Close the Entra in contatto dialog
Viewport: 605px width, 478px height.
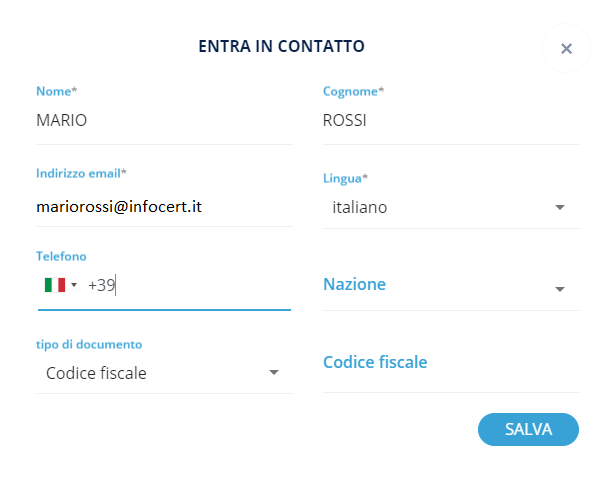coord(566,48)
